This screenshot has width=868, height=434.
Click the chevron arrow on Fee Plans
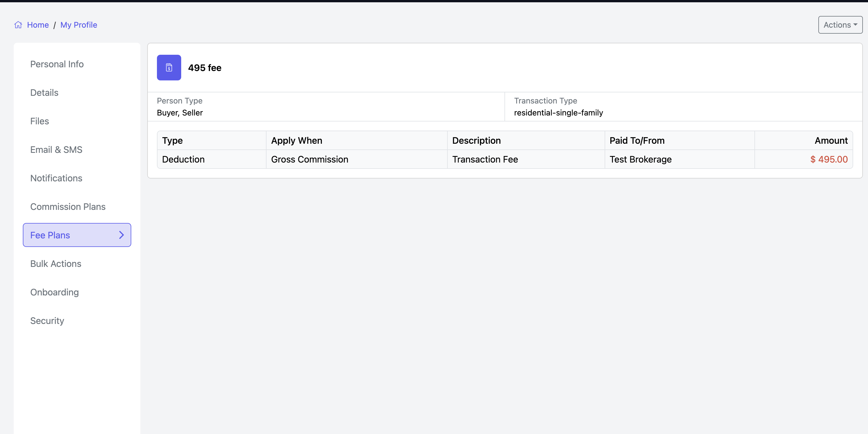[122, 235]
